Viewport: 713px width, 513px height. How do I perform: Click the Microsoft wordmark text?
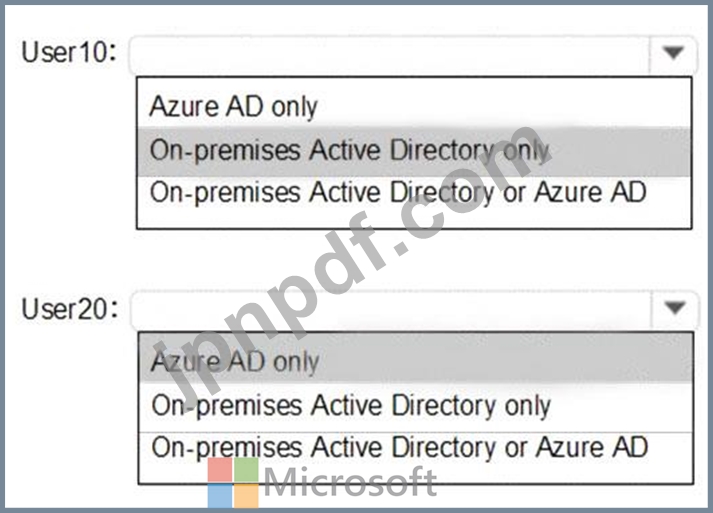click(x=350, y=482)
